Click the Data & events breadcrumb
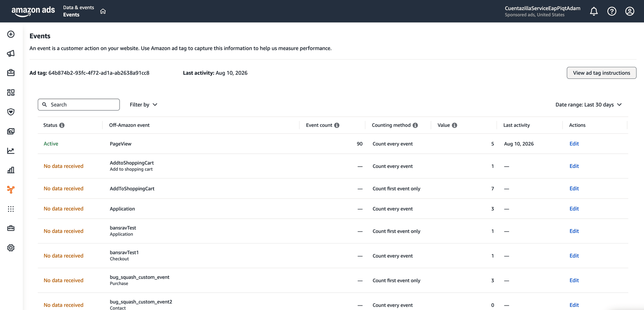 coord(78,8)
